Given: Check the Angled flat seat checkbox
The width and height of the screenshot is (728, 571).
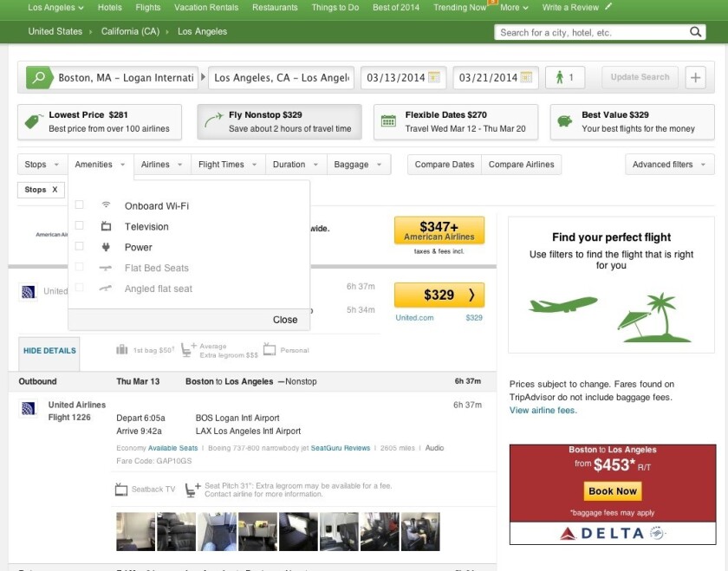Looking at the screenshot, I should click(80, 287).
